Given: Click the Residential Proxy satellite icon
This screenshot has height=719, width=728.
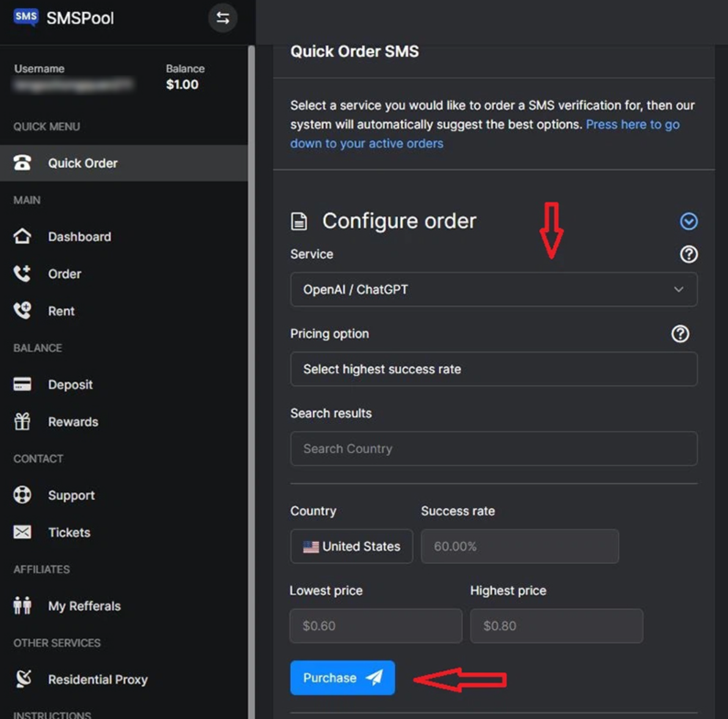Looking at the screenshot, I should [23, 679].
